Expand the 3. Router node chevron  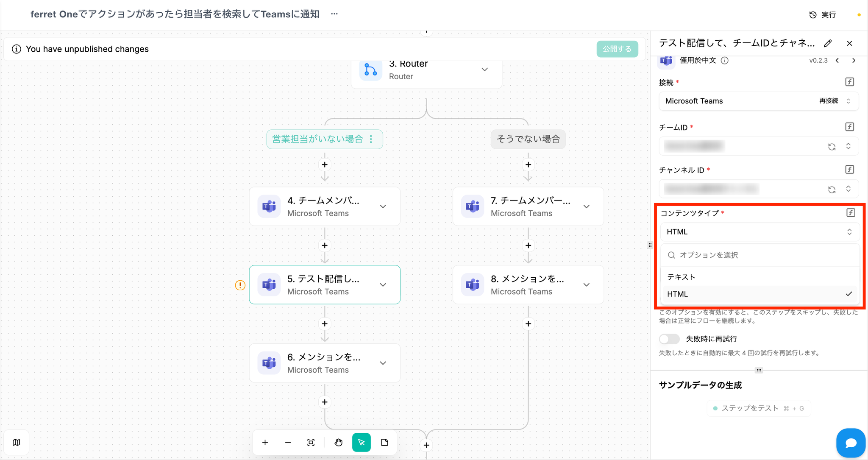485,70
